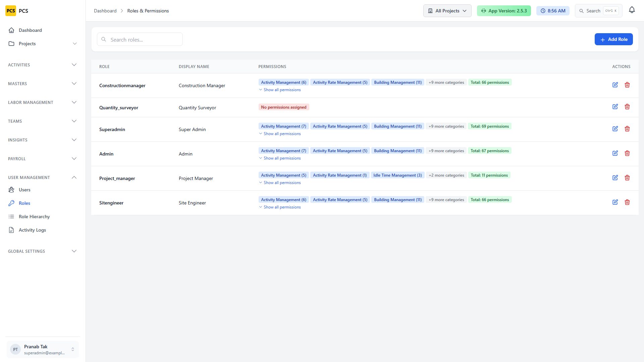The height and width of the screenshot is (362, 644).
Task: Delete the Sitengineer role
Action: tap(627, 202)
